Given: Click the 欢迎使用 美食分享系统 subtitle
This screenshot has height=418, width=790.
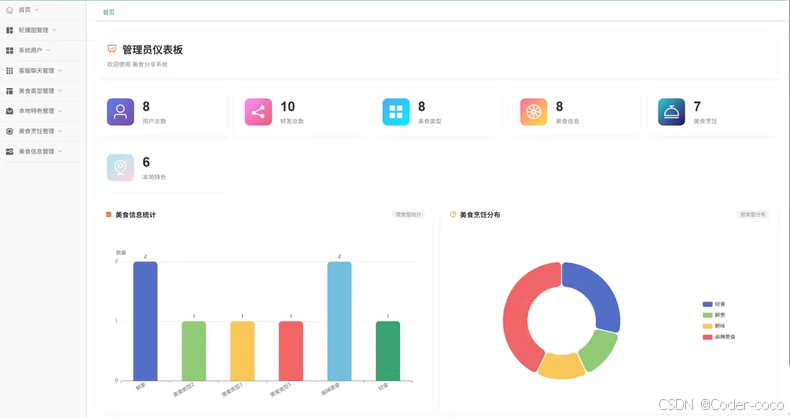Looking at the screenshot, I should coord(137,64).
